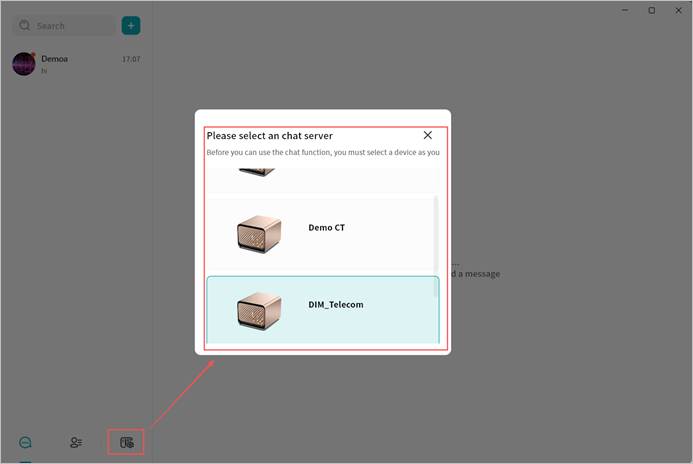Click Demoa's profile avatar
693x464 pixels.
[x=24, y=64]
